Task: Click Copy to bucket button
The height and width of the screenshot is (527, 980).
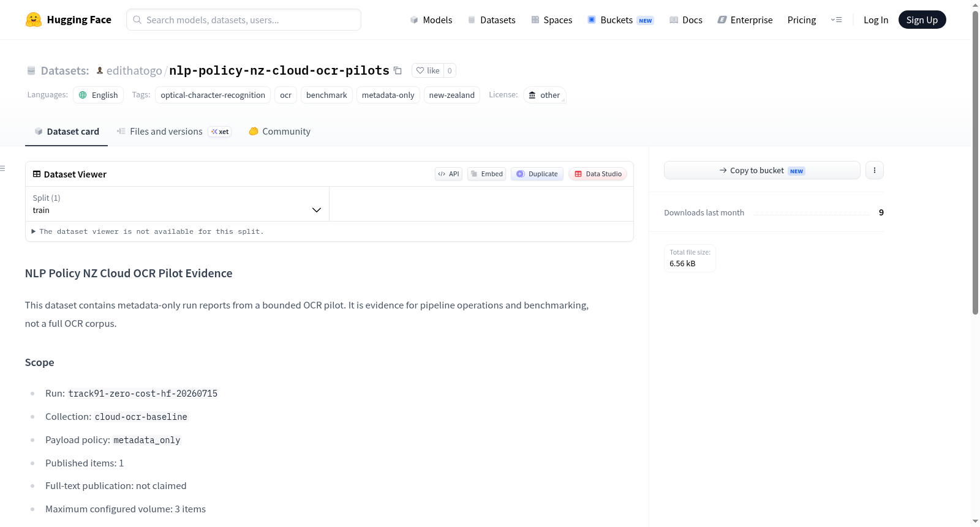Action: [x=762, y=170]
